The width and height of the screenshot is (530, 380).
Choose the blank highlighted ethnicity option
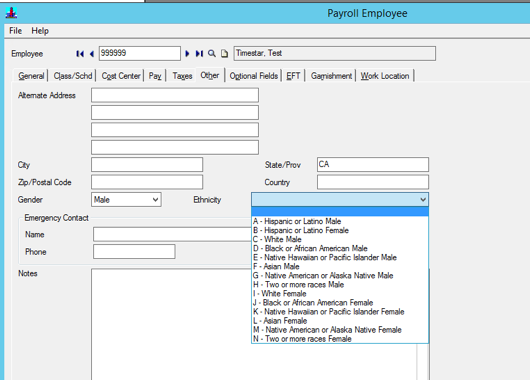click(340, 212)
